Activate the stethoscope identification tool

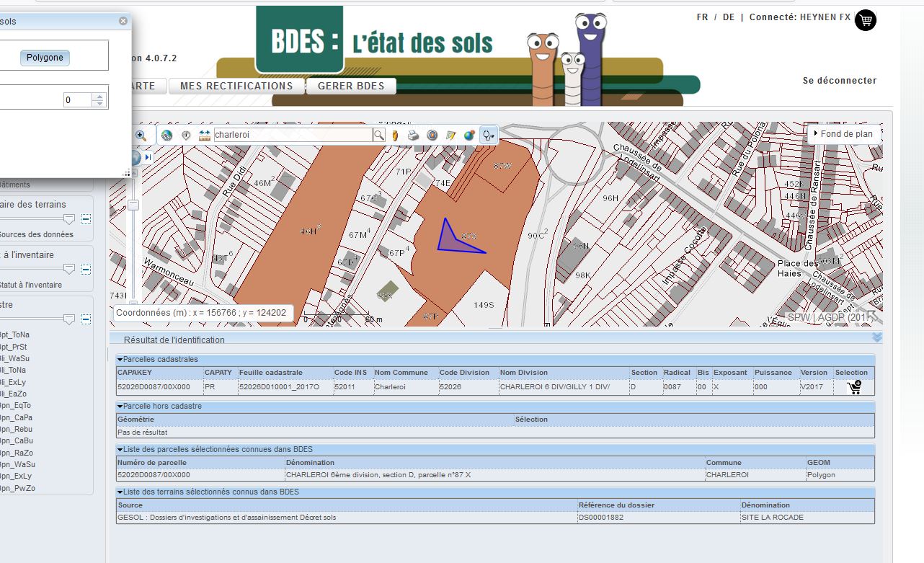pyautogui.click(x=489, y=135)
